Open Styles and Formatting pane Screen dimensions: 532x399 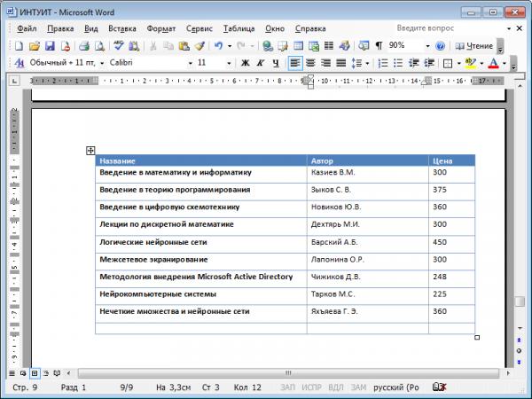[20, 63]
